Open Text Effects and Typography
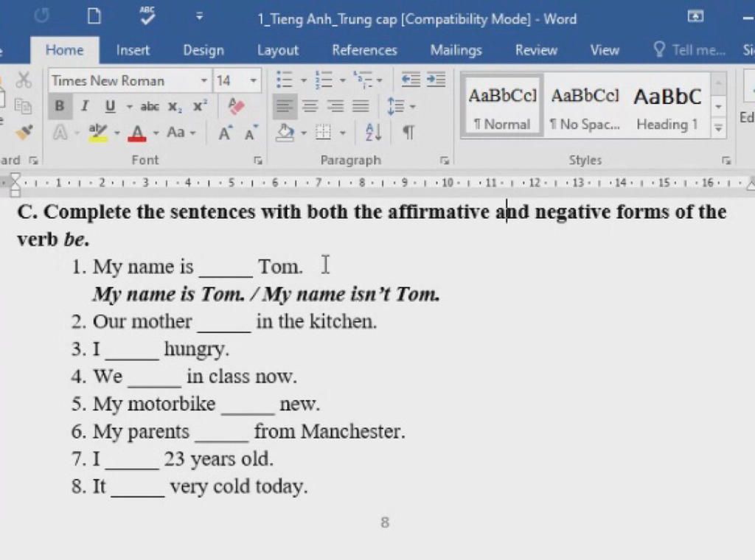Screen dimensions: 755x560 pos(60,132)
